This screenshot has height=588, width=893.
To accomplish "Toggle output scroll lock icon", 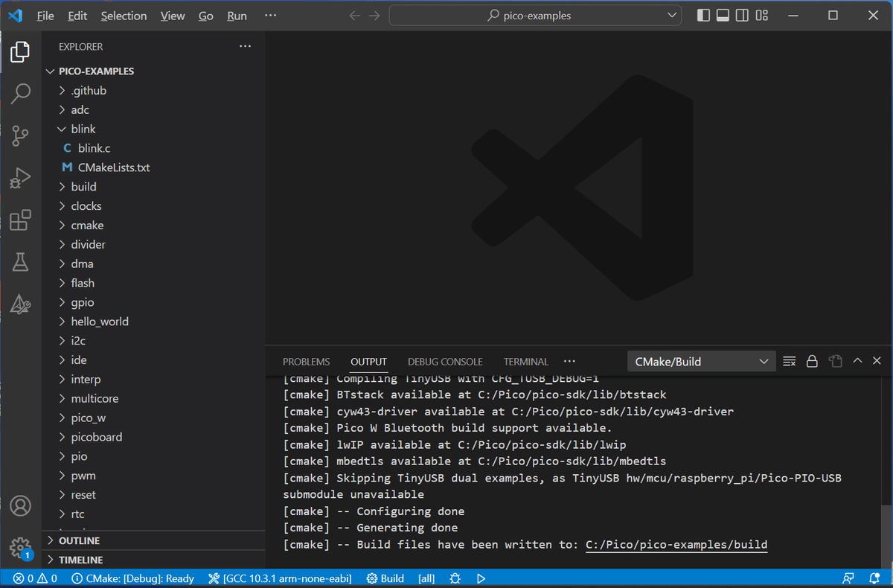I will [x=812, y=362].
